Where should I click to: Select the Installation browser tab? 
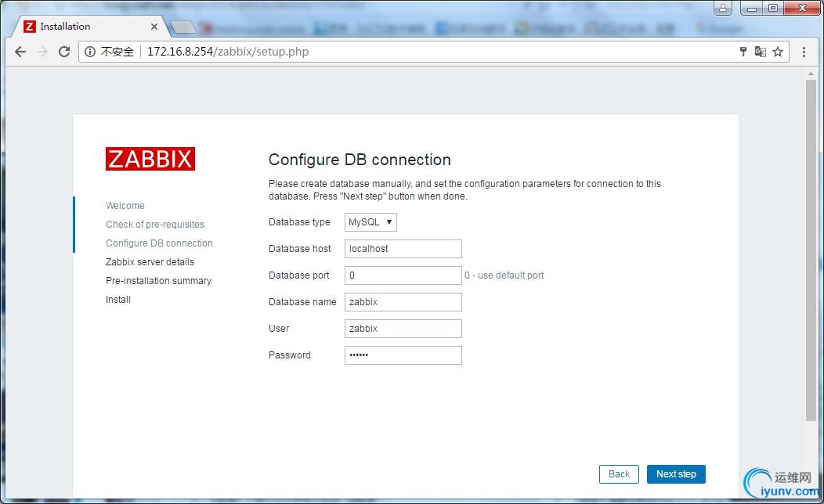pos(90,27)
